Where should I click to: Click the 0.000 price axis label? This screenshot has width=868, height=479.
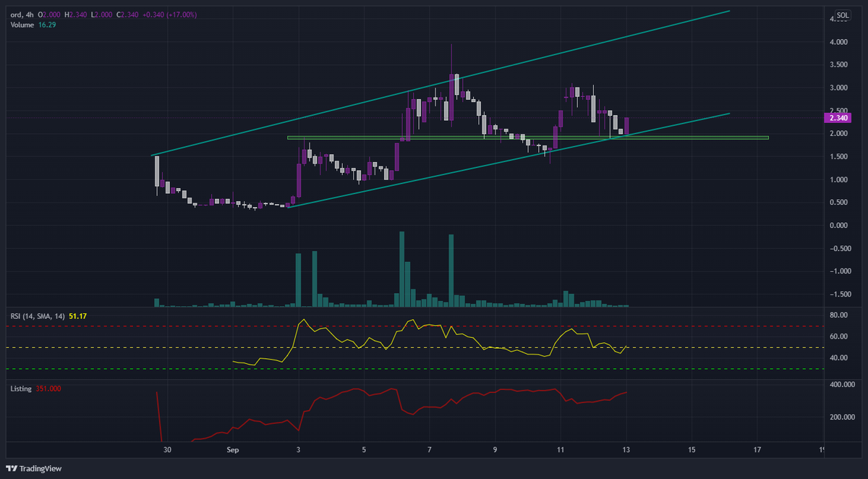coord(839,225)
